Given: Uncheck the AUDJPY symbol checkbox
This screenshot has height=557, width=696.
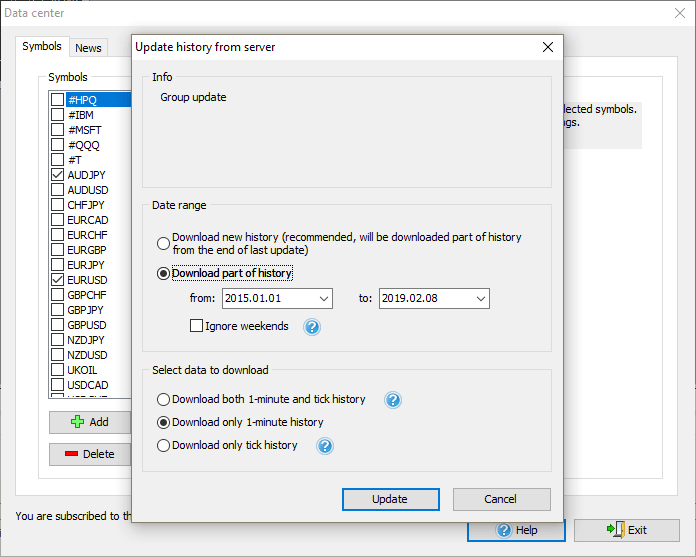Looking at the screenshot, I should tap(58, 175).
